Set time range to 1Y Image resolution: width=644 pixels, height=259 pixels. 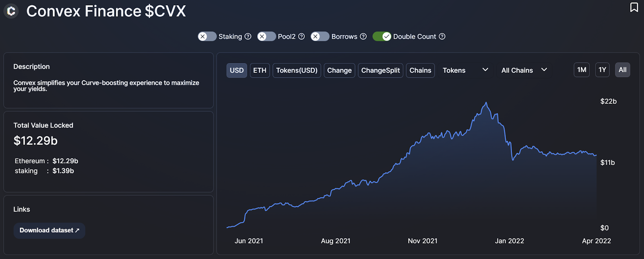pos(602,70)
